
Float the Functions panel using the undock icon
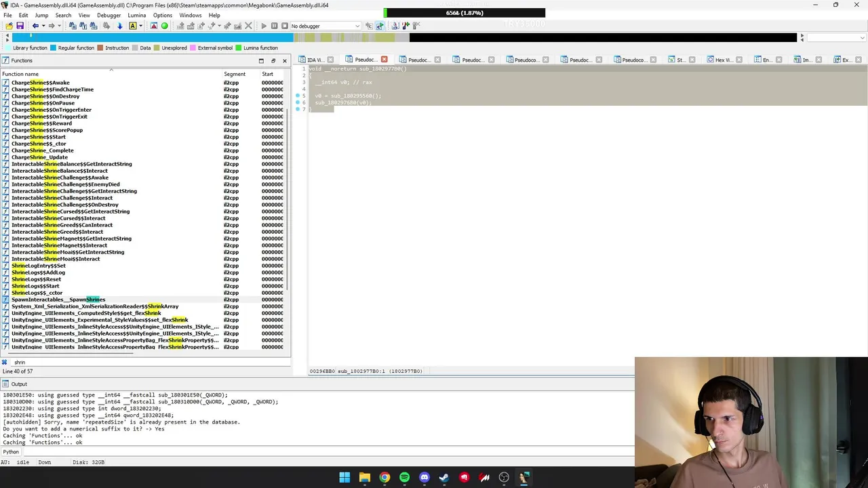point(273,60)
